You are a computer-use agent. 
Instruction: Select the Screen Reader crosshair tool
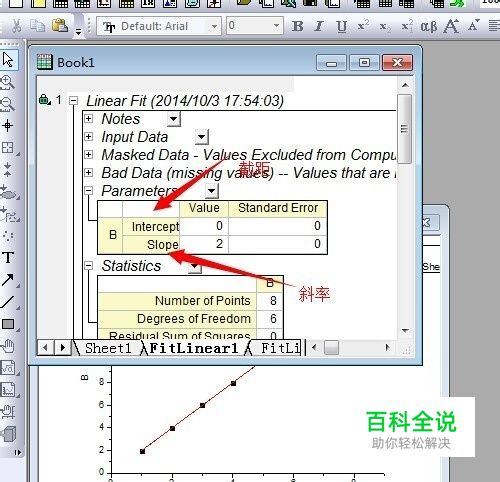click(7, 126)
